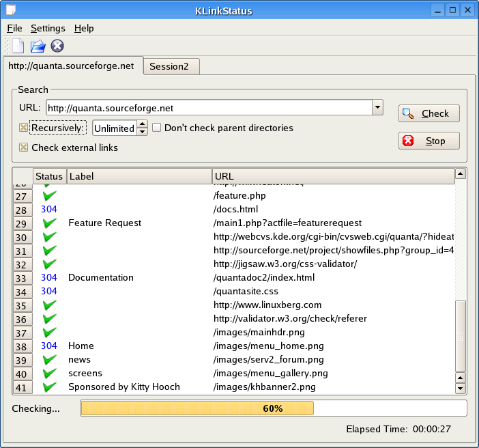
Task: Decrease the recursion depth spinner
Action: click(x=142, y=132)
